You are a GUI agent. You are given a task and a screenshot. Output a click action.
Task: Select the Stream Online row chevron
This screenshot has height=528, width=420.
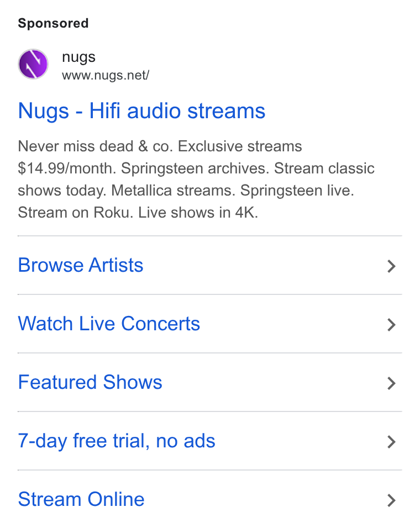391,500
